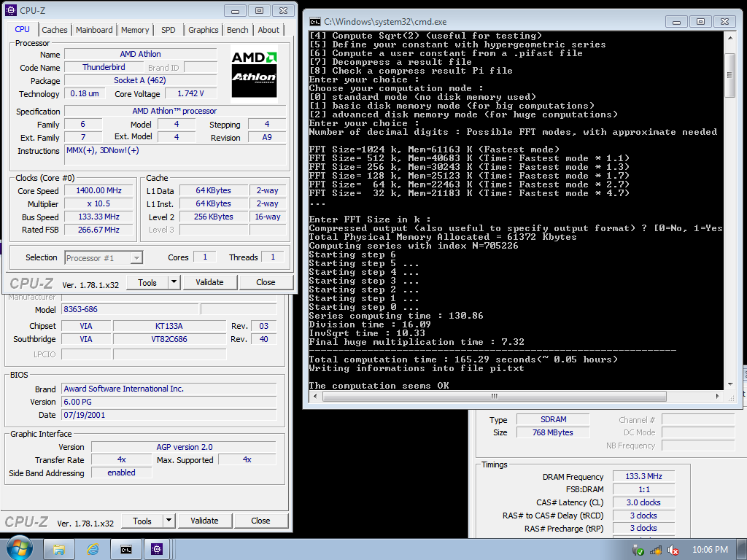
Task: Open the Processor #1 selection dropdown
Action: (104, 258)
